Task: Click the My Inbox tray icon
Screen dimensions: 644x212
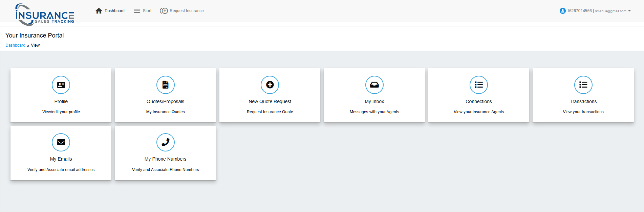Action: pyautogui.click(x=374, y=85)
